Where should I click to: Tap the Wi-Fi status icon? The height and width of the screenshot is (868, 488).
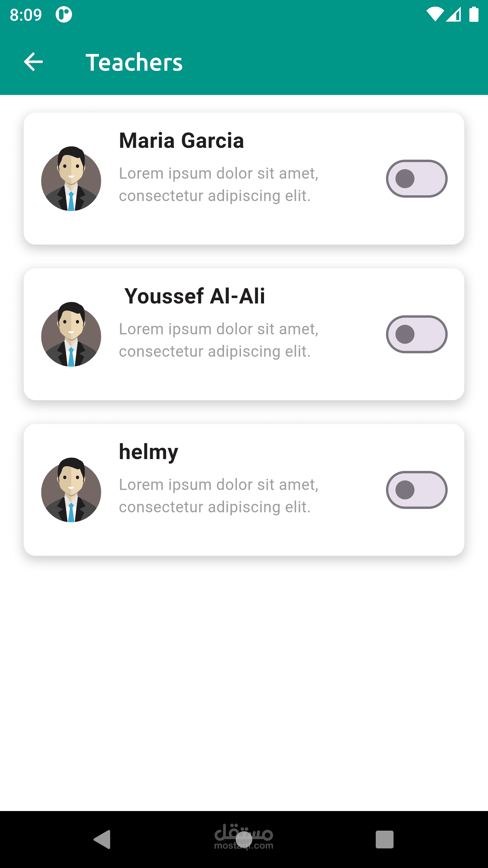[434, 15]
